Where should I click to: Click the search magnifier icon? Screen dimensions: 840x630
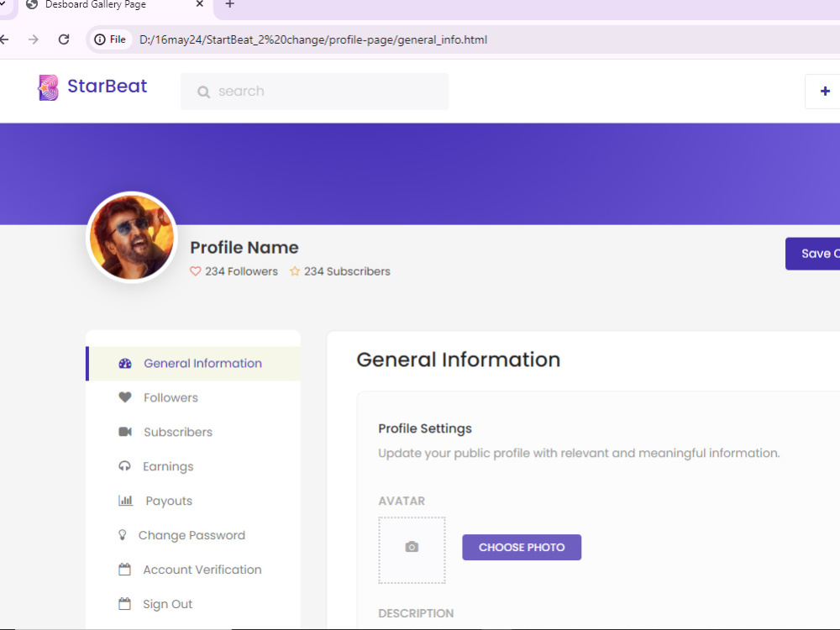[203, 92]
